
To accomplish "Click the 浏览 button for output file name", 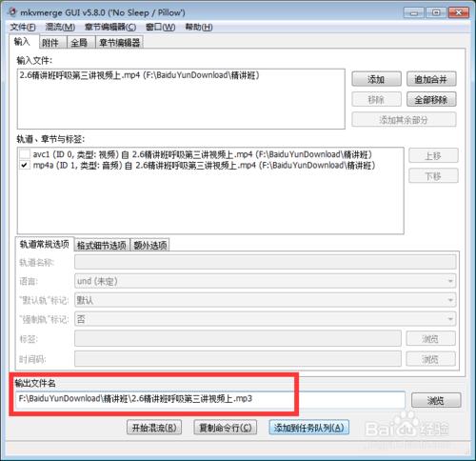I will coord(436,400).
